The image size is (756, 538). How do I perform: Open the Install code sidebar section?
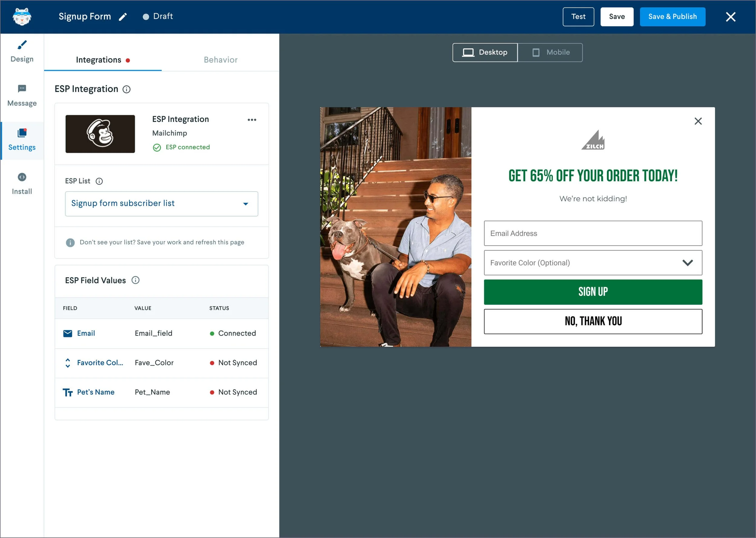(x=22, y=184)
